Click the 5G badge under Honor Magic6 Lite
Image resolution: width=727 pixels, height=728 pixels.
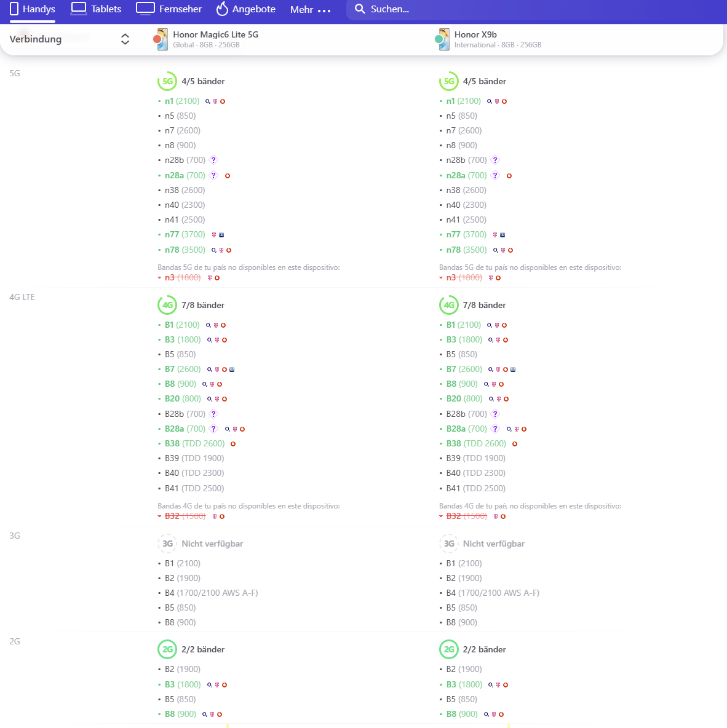pos(167,81)
